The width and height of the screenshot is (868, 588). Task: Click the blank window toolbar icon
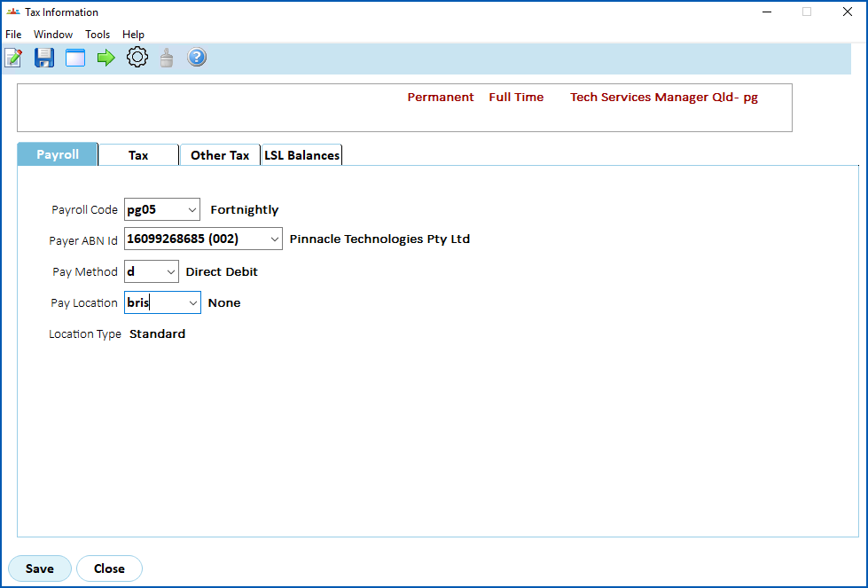click(75, 58)
